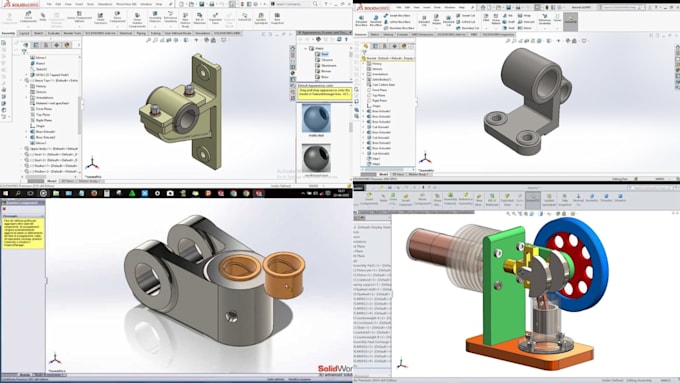Expand Boss-Extrude2 in bearing assembly tree
Viewport: 680px width, 383px height.
tap(26, 137)
